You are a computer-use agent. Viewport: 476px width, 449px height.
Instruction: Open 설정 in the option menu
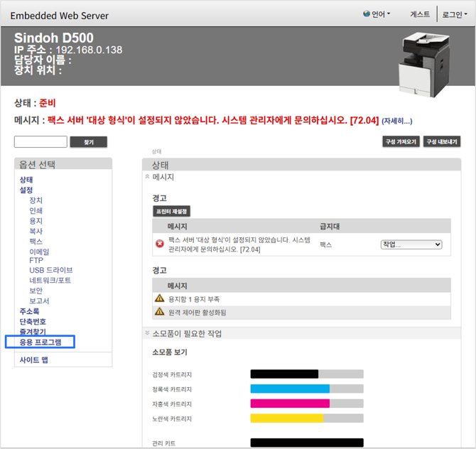pyautogui.click(x=26, y=190)
